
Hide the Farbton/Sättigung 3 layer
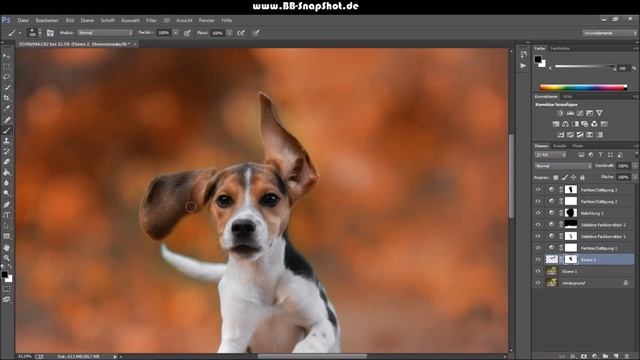coord(538,190)
